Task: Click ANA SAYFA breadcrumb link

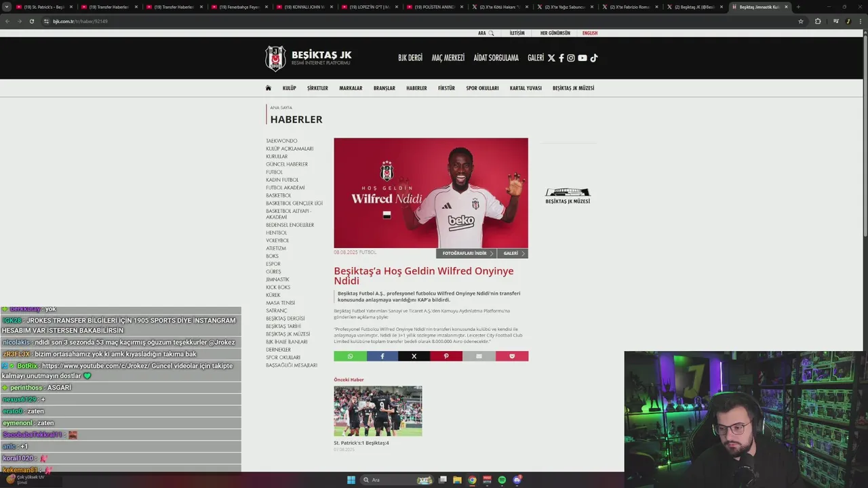Action: tap(281, 108)
